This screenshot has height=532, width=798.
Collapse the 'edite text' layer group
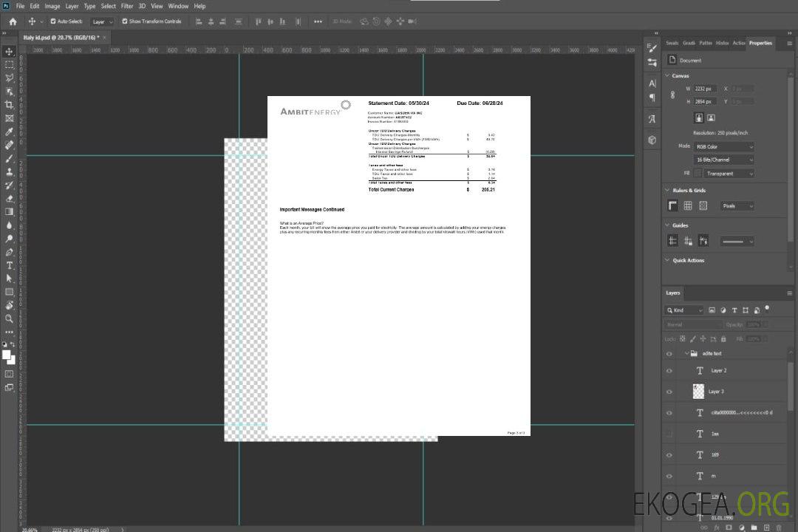686,354
